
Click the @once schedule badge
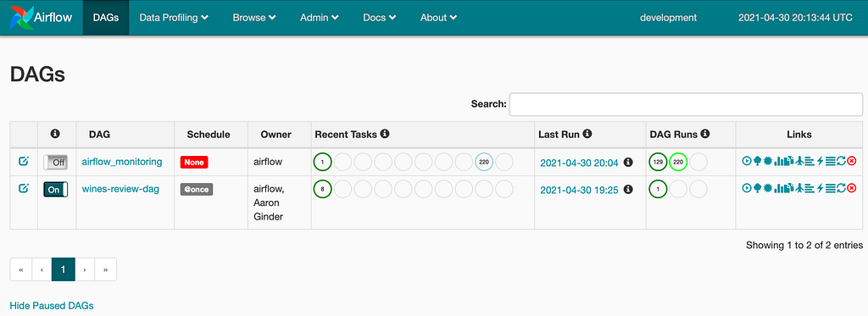(197, 189)
